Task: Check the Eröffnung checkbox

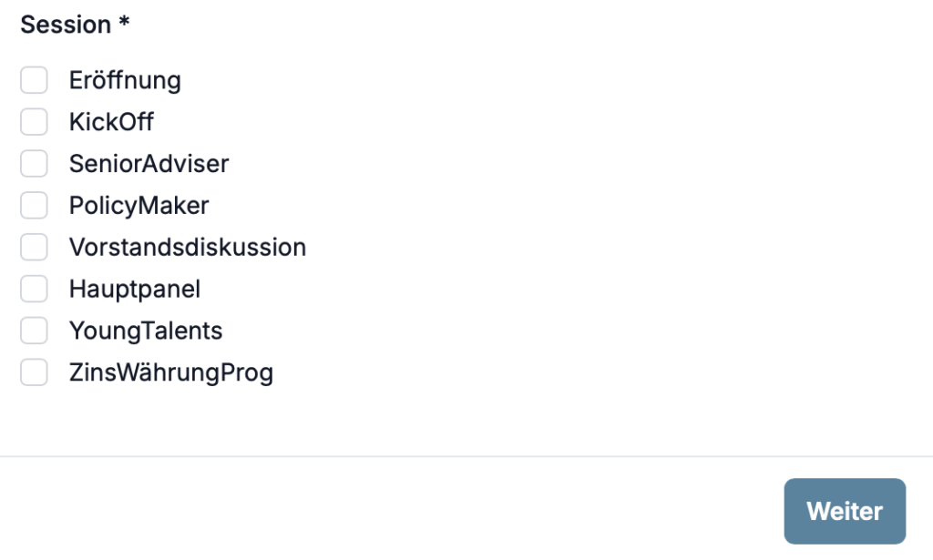Action: coord(34,81)
